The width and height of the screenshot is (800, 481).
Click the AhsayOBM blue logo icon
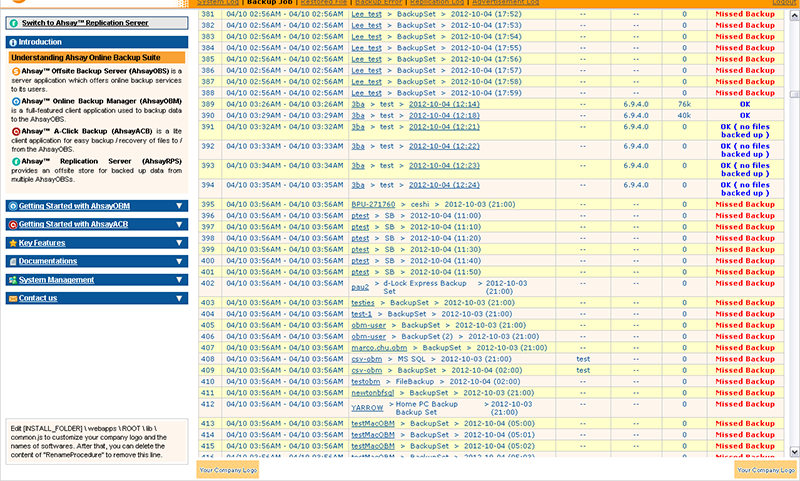coord(16,102)
